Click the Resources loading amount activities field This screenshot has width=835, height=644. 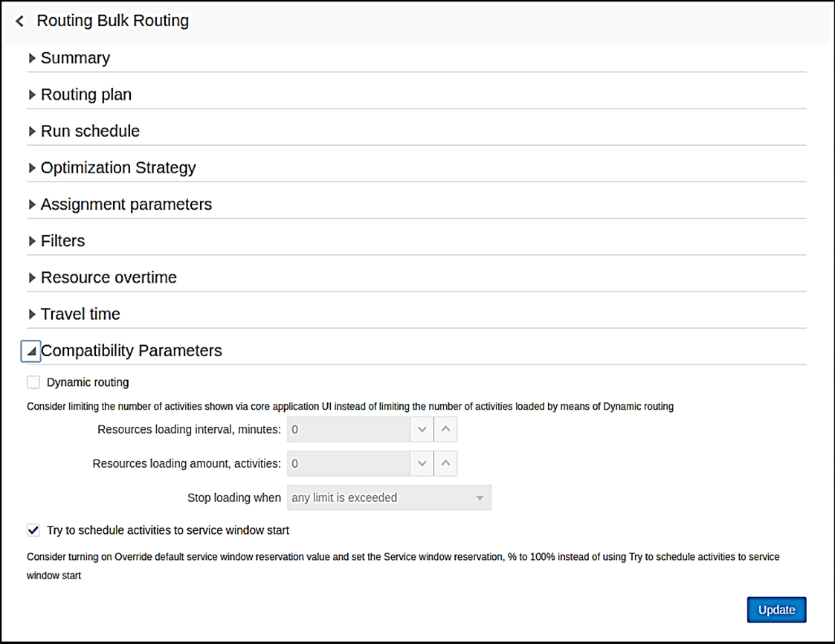348,463
